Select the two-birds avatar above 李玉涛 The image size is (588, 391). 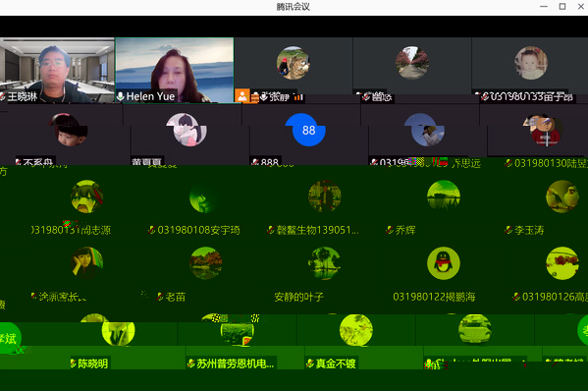click(562, 196)
